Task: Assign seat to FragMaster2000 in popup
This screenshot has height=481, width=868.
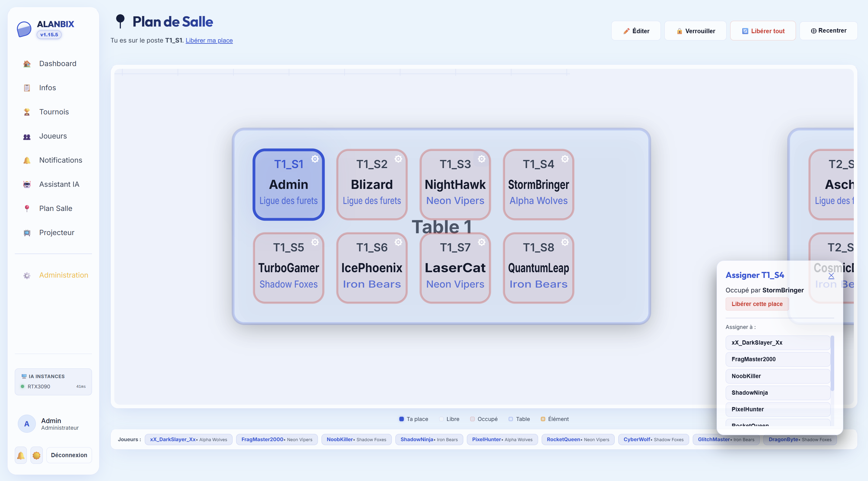Action: 778,359
